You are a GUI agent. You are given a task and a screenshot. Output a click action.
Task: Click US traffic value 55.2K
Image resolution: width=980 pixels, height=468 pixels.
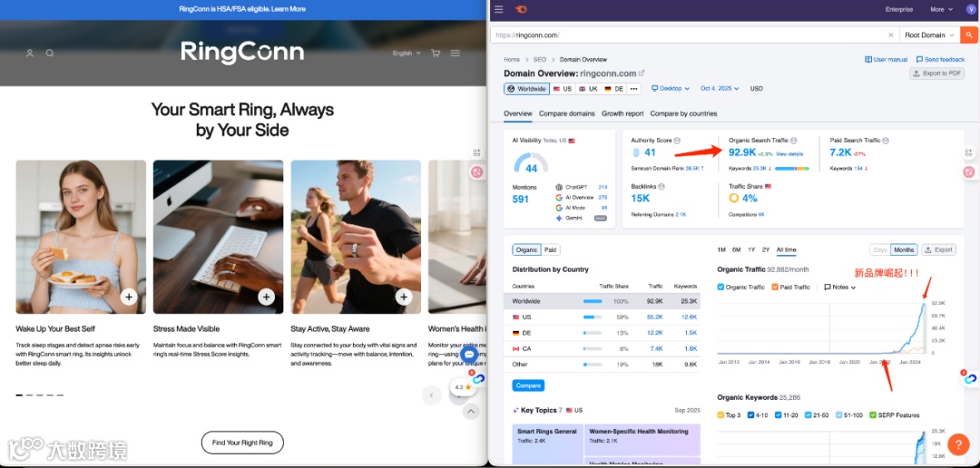tap(655, 317)
